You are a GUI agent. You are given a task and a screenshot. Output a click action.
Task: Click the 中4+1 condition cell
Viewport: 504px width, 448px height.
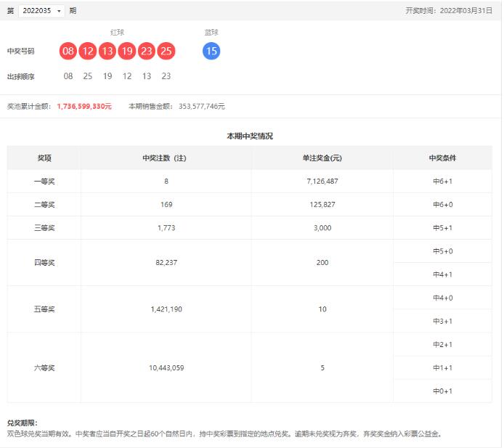coord(442,274)
